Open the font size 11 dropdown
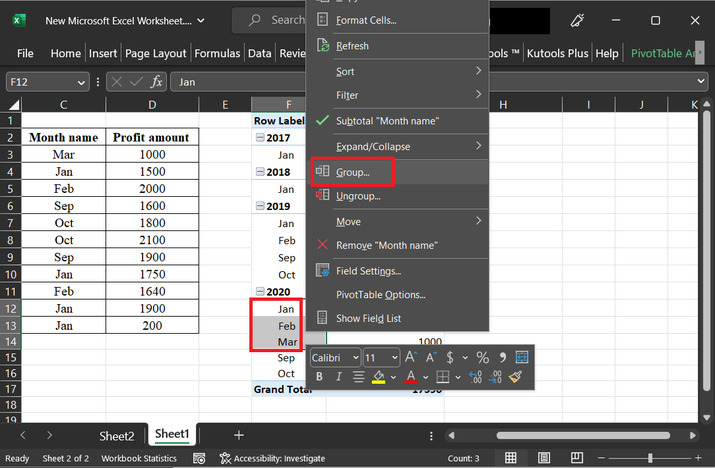715x468 pixels. [x=394, y=357]
